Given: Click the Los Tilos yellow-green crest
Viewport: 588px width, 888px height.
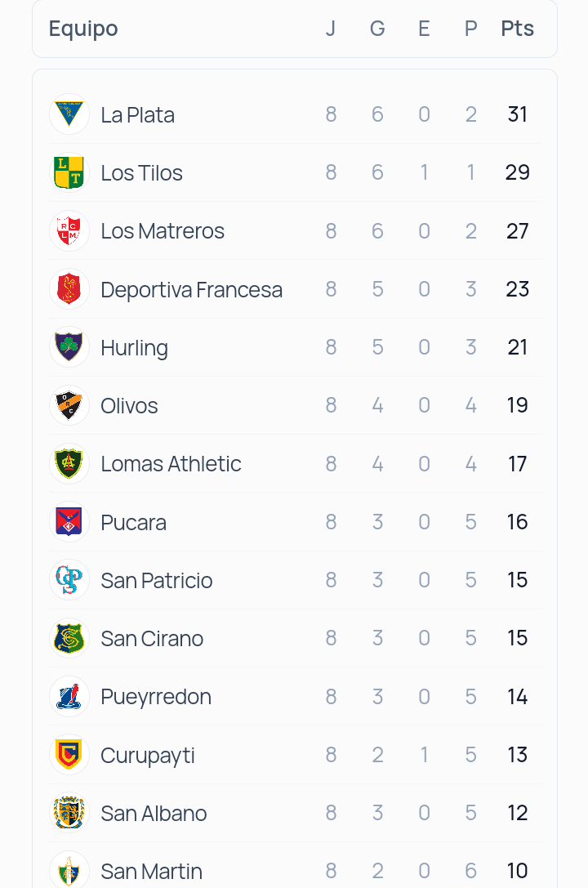Looking at the screenshot, I should [x=69, y=172].
